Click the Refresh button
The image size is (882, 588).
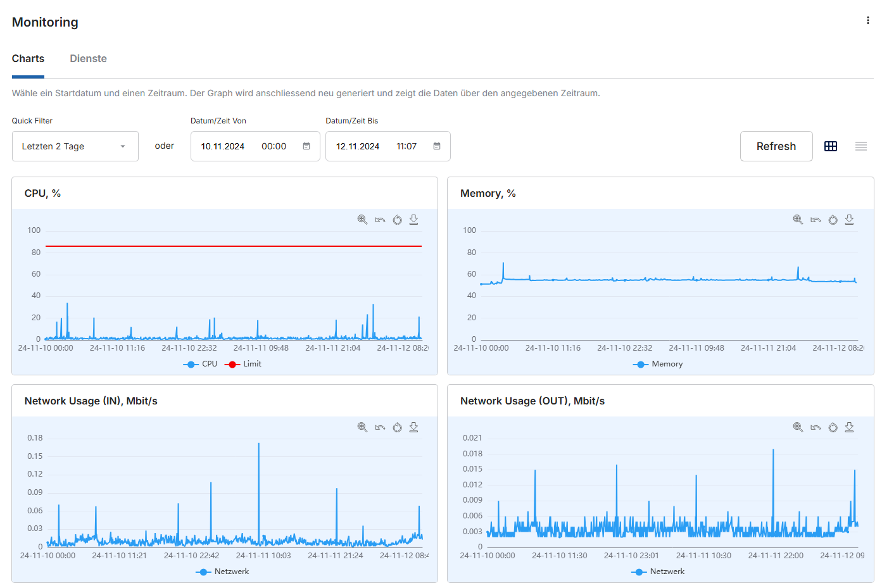(x=776, y=146)
